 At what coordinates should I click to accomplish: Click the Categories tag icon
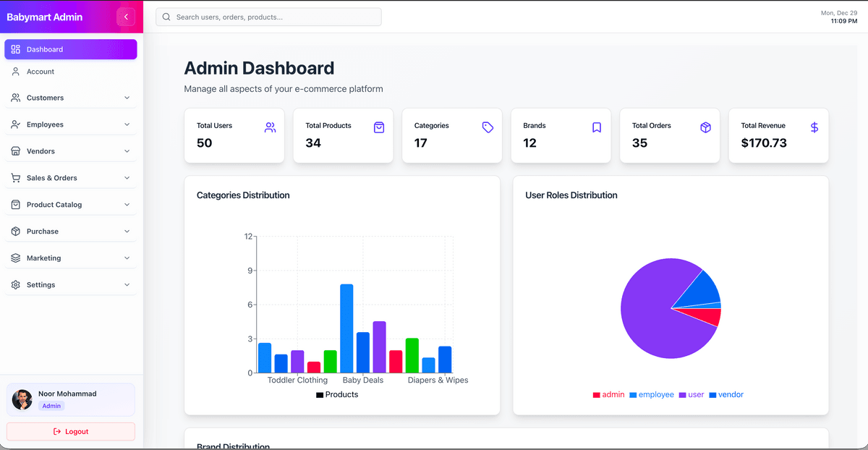[x=488, y=127]
